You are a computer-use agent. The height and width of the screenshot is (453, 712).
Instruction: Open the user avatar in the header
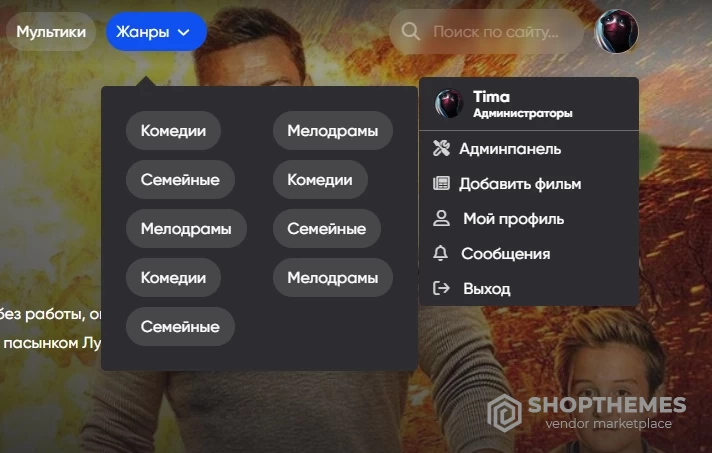pos(616,31)
